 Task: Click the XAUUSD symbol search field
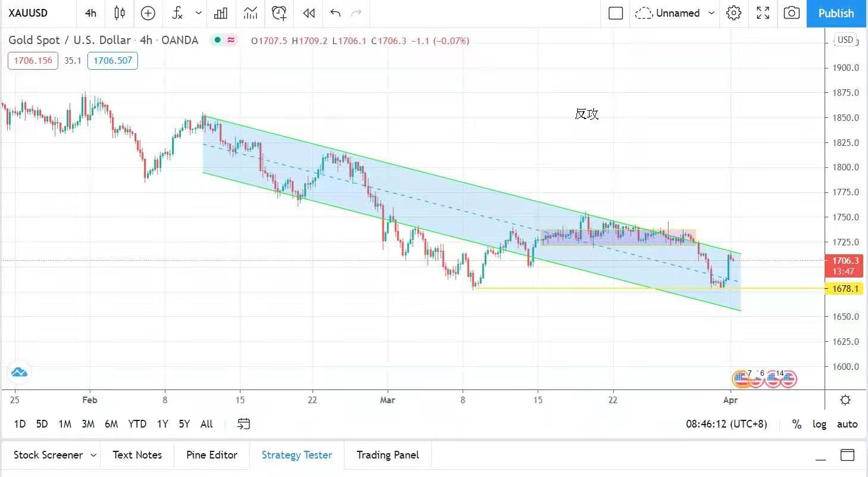click(29, 13)
